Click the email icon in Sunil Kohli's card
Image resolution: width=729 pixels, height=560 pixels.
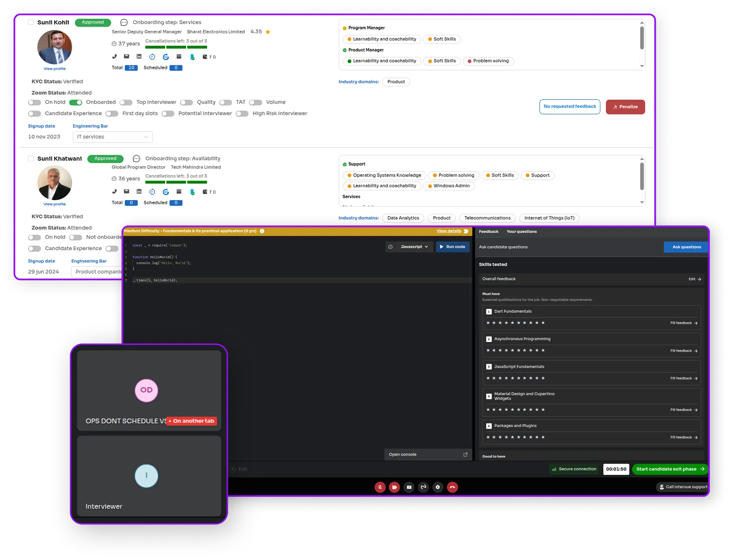pyautogui.click(x=126, y=57)
